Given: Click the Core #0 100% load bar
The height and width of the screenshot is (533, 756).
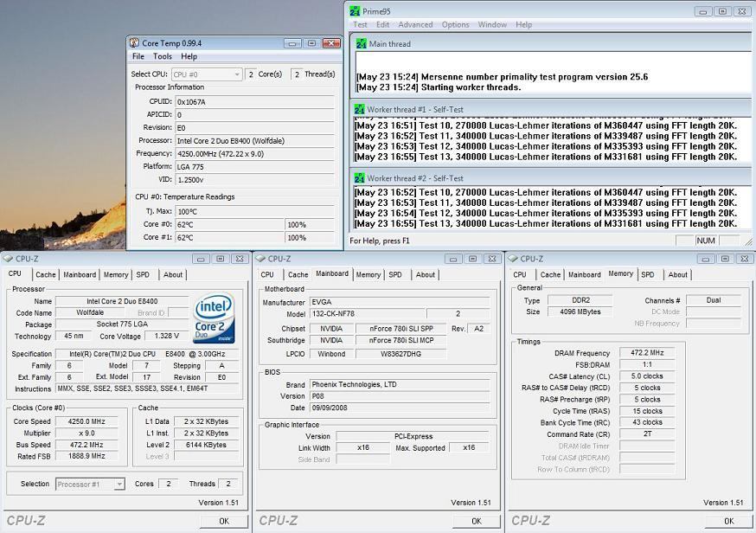Looking at the screenshot, I should pyautogui.click(x=310, y=225).
